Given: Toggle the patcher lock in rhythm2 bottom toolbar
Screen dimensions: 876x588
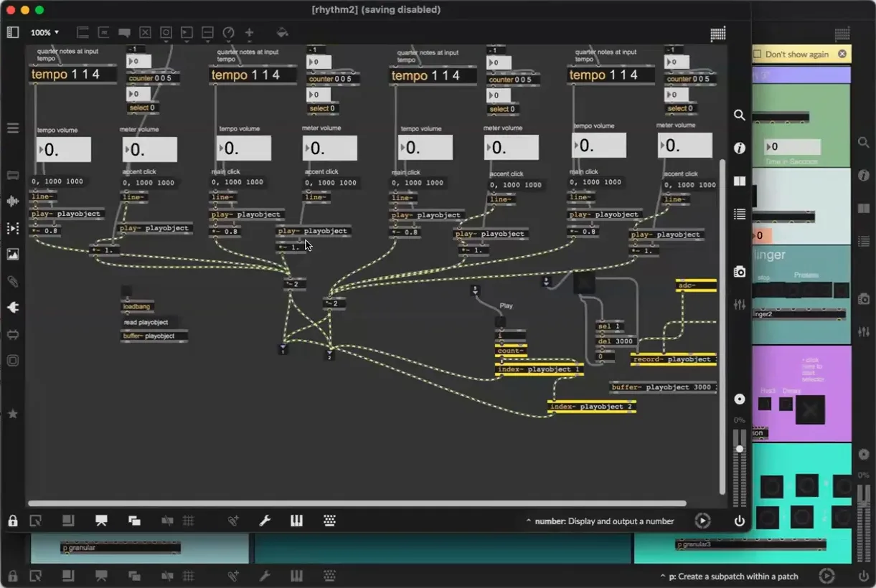Looking at the screenshot, I should 13,521.
